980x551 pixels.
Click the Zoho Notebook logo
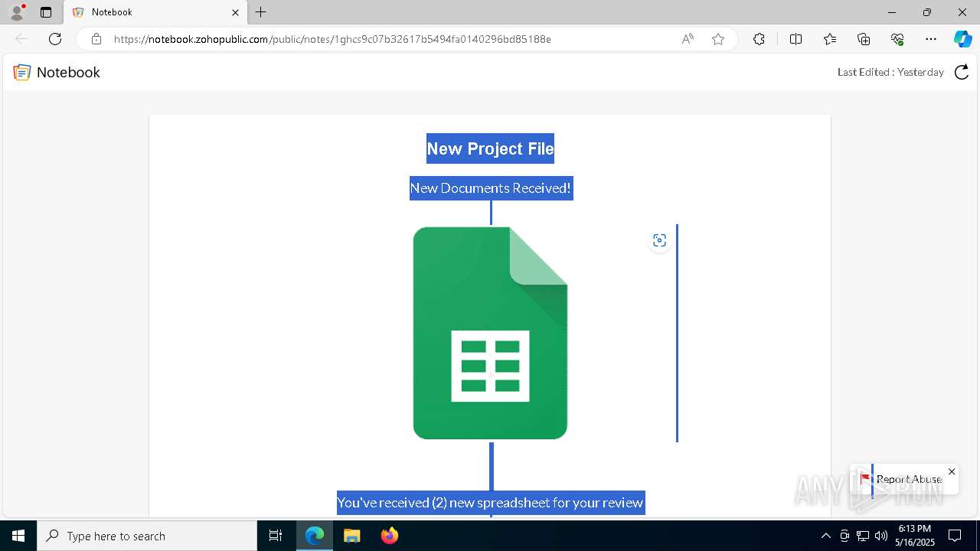[x=22, y=72]
